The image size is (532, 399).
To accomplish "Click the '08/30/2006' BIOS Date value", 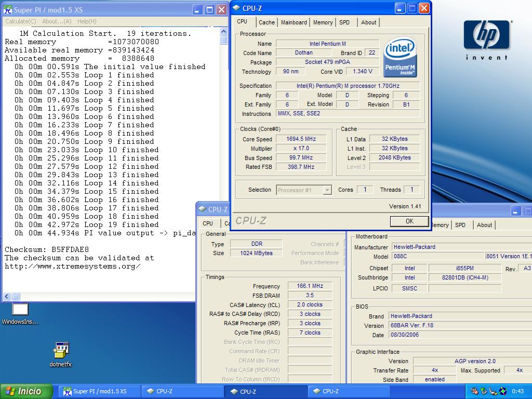I will pos(460,335).
